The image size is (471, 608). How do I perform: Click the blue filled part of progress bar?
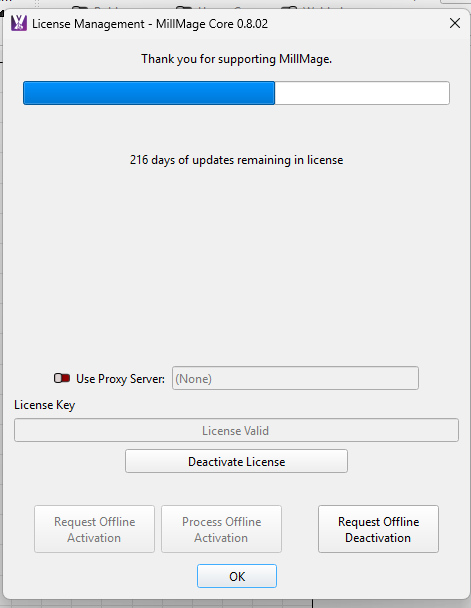(149, 93)
